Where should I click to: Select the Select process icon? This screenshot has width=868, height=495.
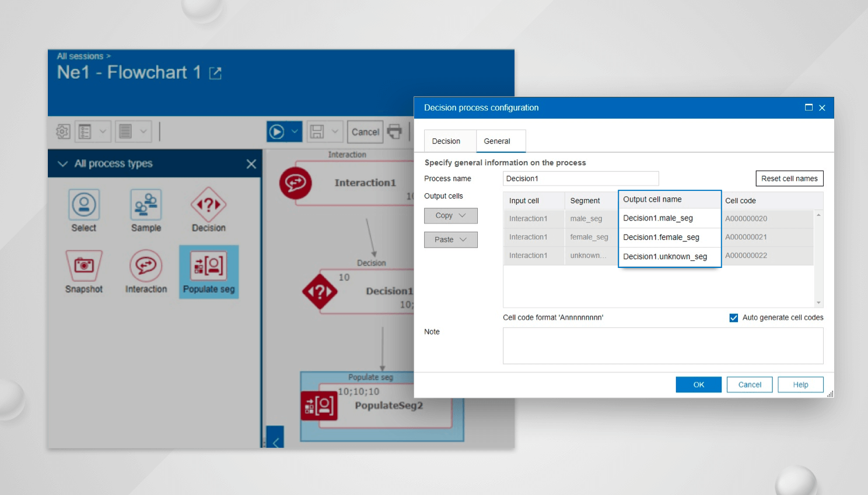click(x=84, y=205)
